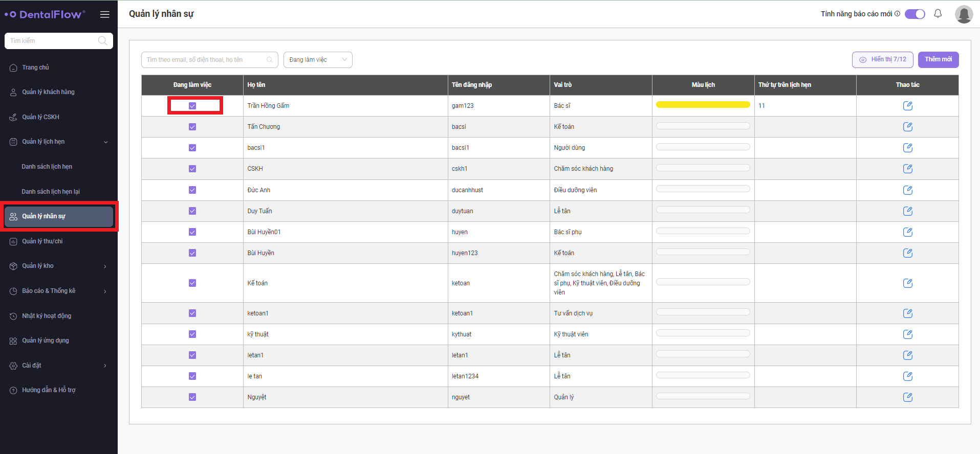Toggle working checkbox for kỹ thuật
This screenshot has height=454, width=980.
(x=192, y=334)
